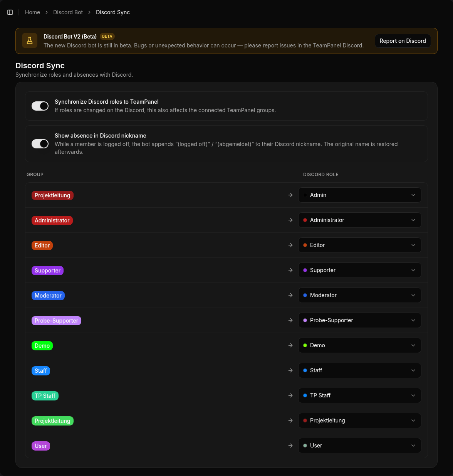Click the TP Staff group badge
453x476 pixels.
coord(45,396)
